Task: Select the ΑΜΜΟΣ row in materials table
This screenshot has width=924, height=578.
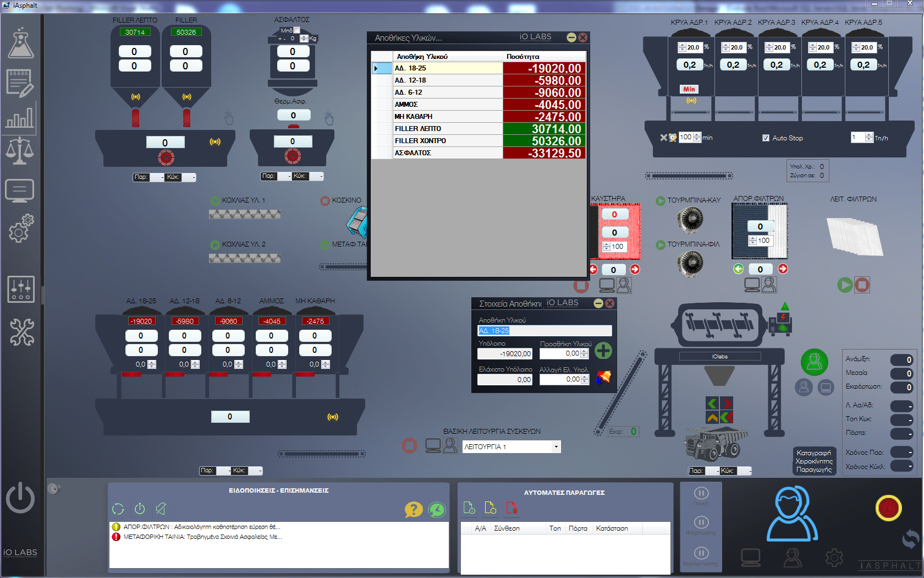Action: point(448,105)
